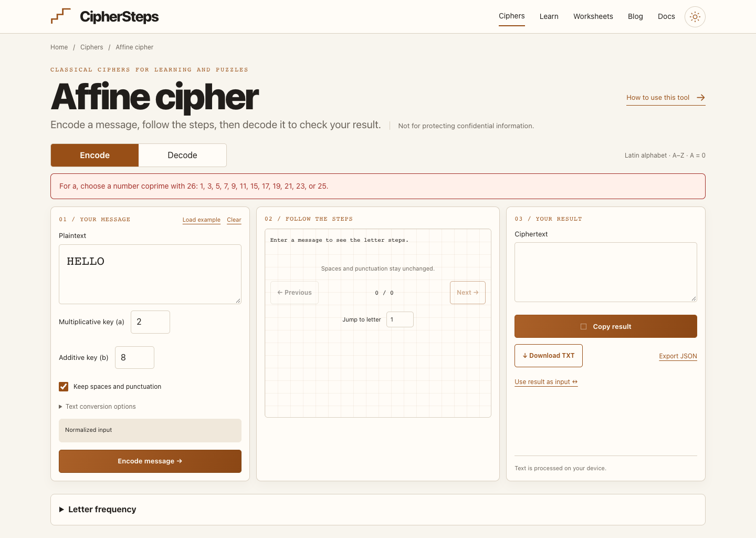The image size is (756, 538).
Task: Expand the Letter frequency section
Action: [98, 510]
